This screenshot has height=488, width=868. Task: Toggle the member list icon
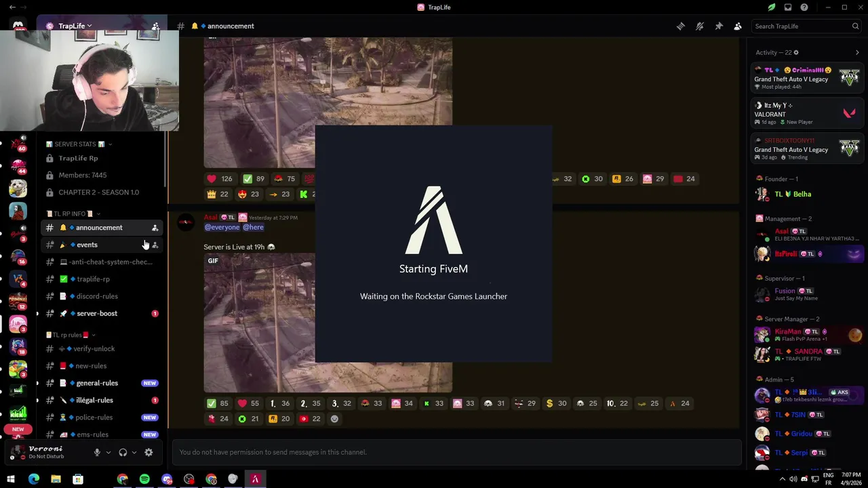(x=738, y=26)
